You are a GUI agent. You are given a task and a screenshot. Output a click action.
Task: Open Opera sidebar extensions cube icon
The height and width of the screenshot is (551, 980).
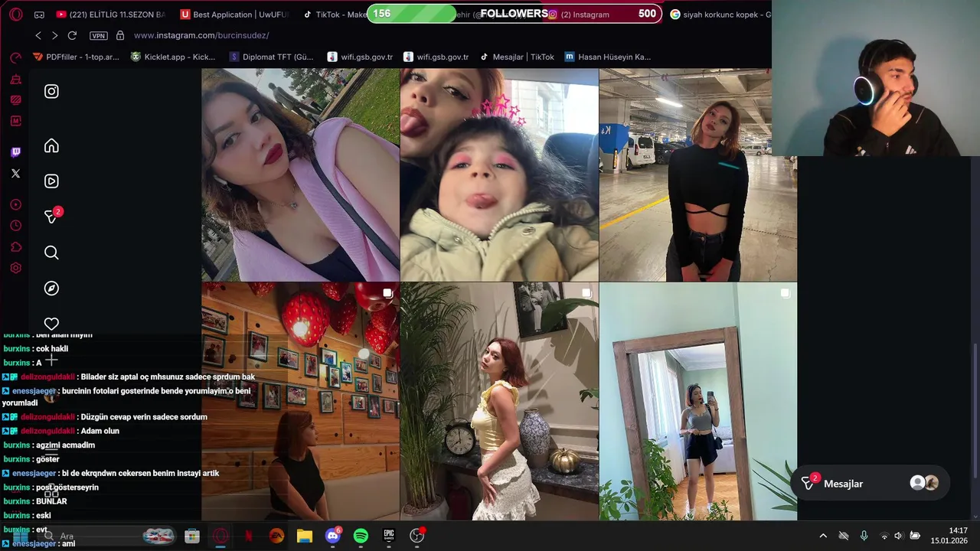click(x=15, y=247)
